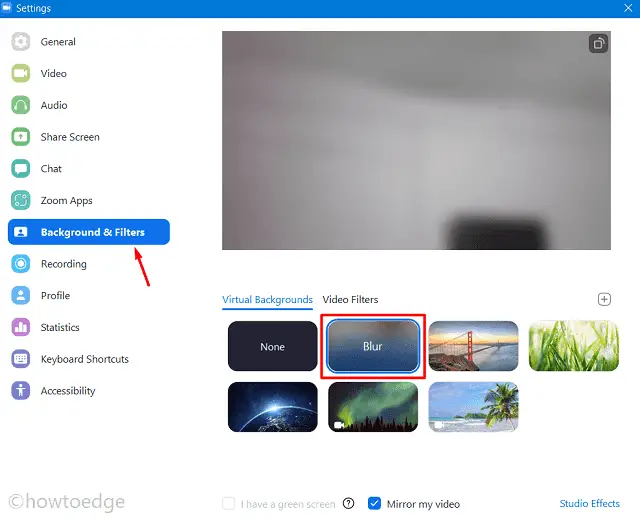This screenshot has height=520, width=640.
Task: Open green screen help question mark
Action: [x=349, y=503]
